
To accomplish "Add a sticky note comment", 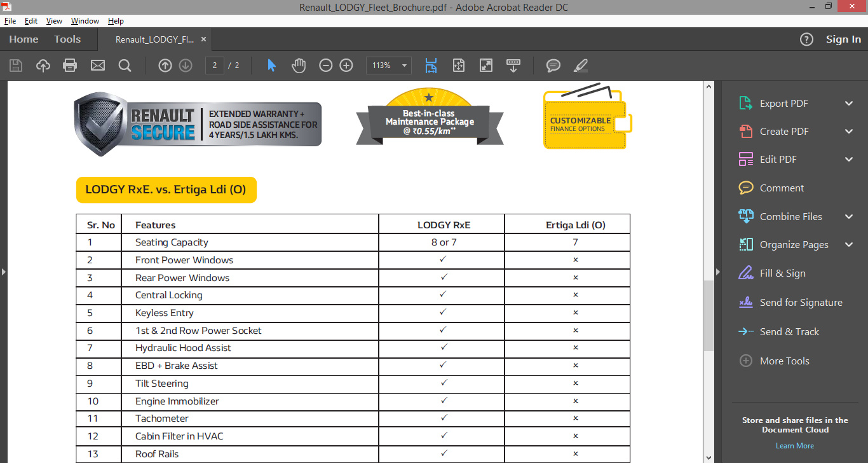I will pos(553,66).
